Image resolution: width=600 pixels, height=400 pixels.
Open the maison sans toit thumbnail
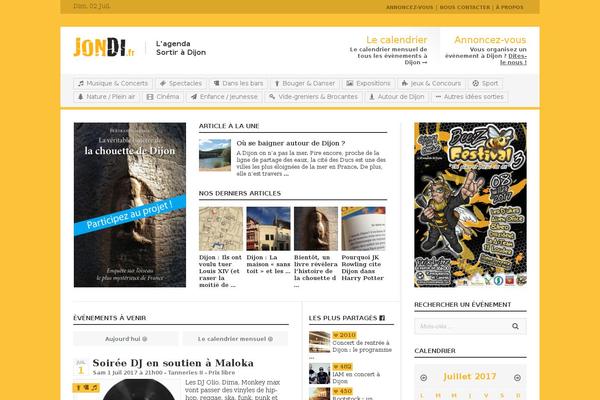pyautogui.click(x=268, y=229)
